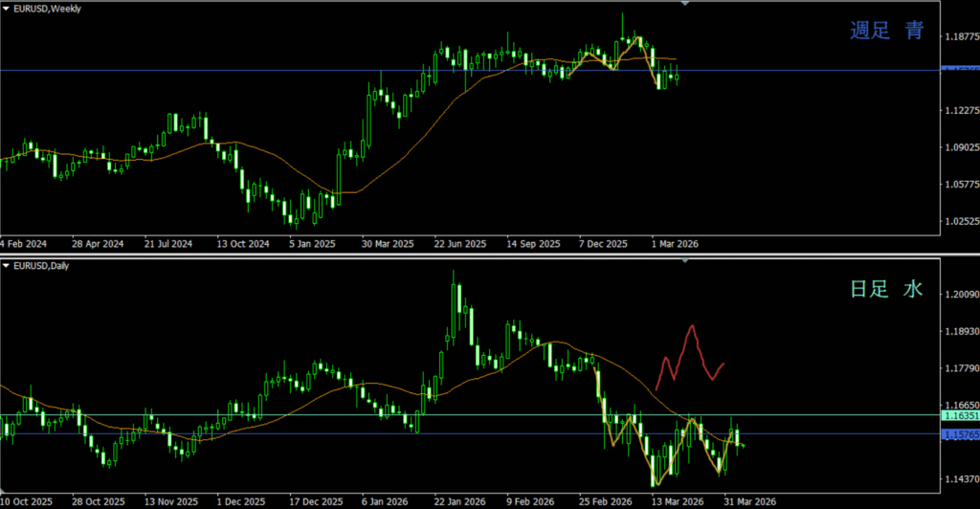Image resolution: width=980 pixels, height=509 pixels.
Task: Click the 30 Mar 2025 date on weekly axis
Action: point(388,244)
